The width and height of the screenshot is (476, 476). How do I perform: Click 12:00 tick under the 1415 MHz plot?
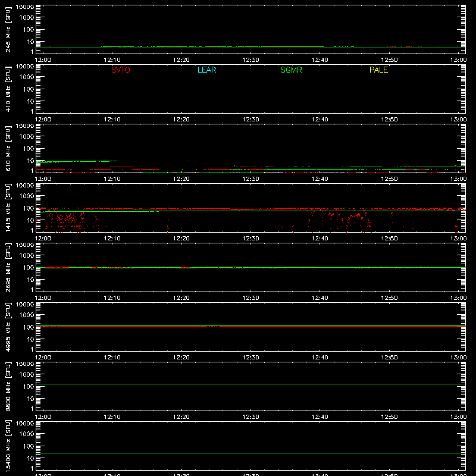[43, 239]
